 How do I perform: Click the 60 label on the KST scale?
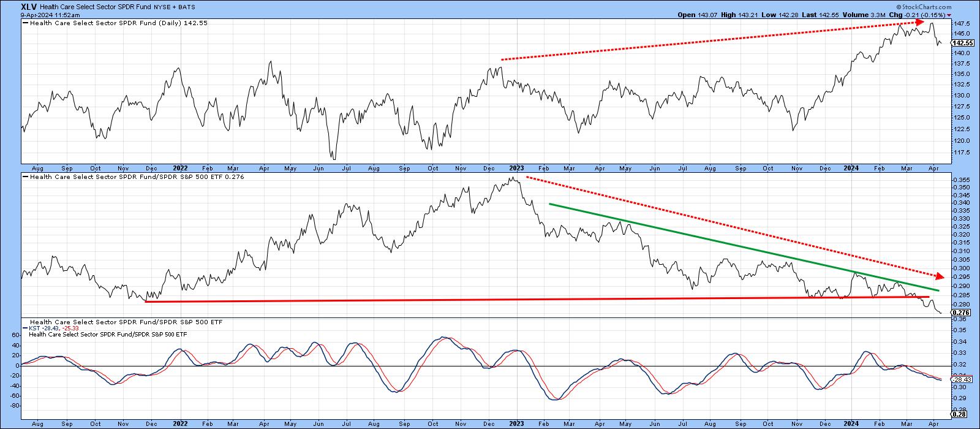coord(17,335)
